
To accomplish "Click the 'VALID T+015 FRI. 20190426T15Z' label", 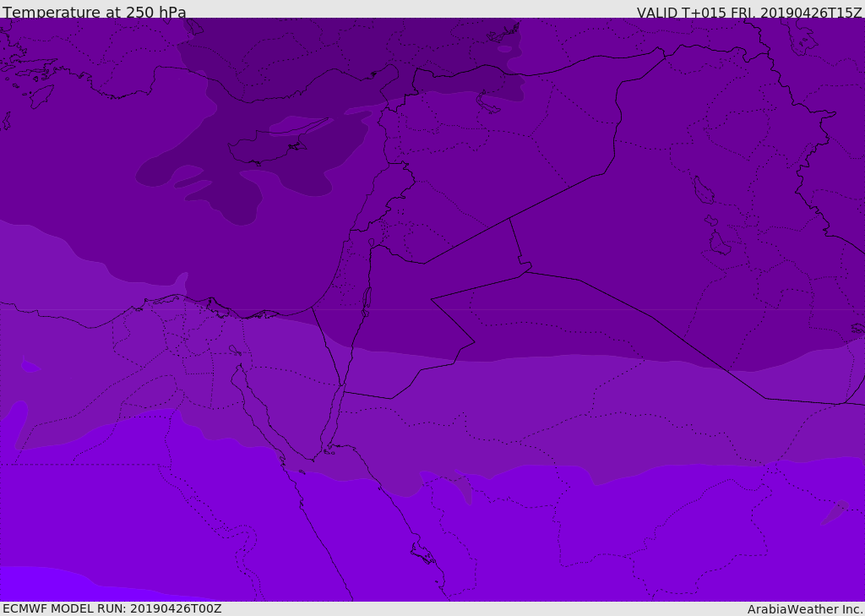I will click(x=749, y=13).
